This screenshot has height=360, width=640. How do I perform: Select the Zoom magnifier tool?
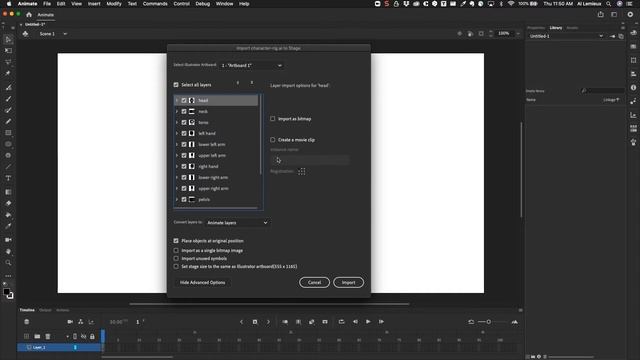8,262
